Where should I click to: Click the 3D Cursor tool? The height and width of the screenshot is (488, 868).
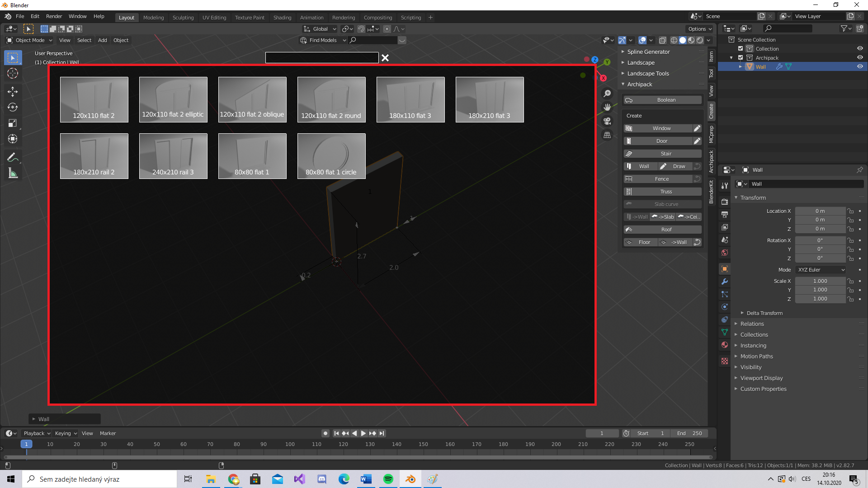[x=13, y=73]
